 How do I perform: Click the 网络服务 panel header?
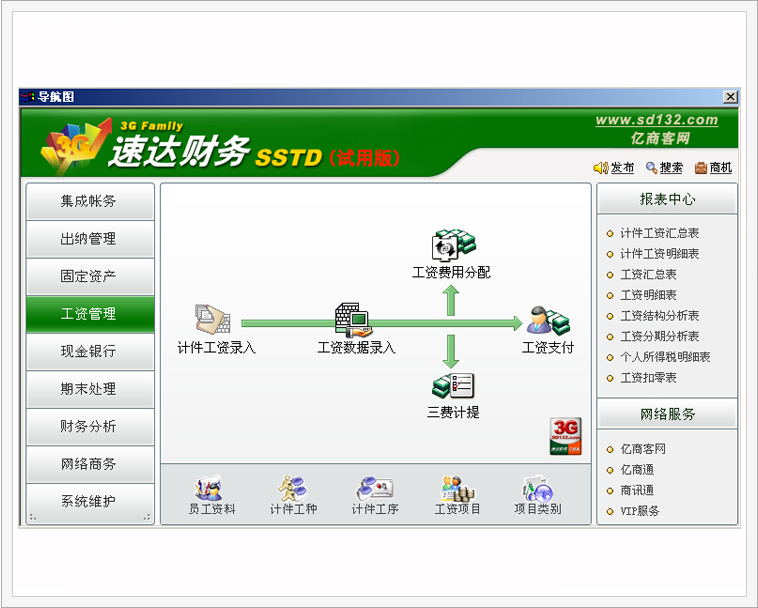pyautogui.click(x=667, y=414)
